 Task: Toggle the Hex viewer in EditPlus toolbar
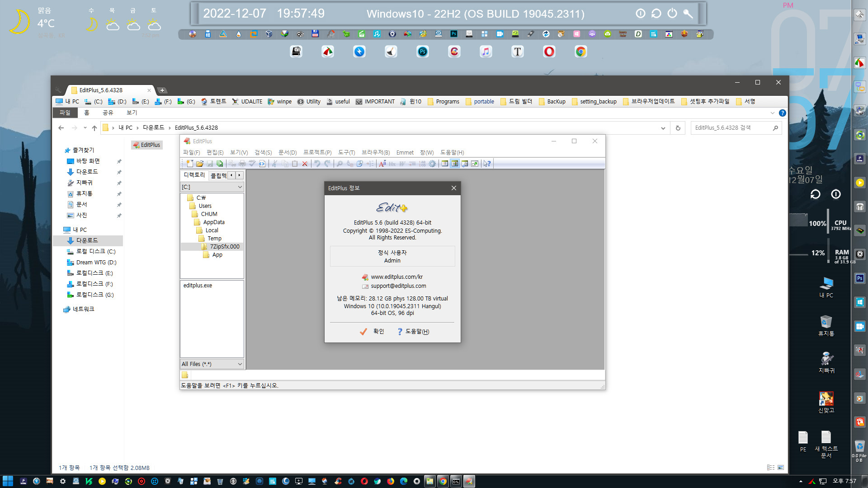[392, 164]
